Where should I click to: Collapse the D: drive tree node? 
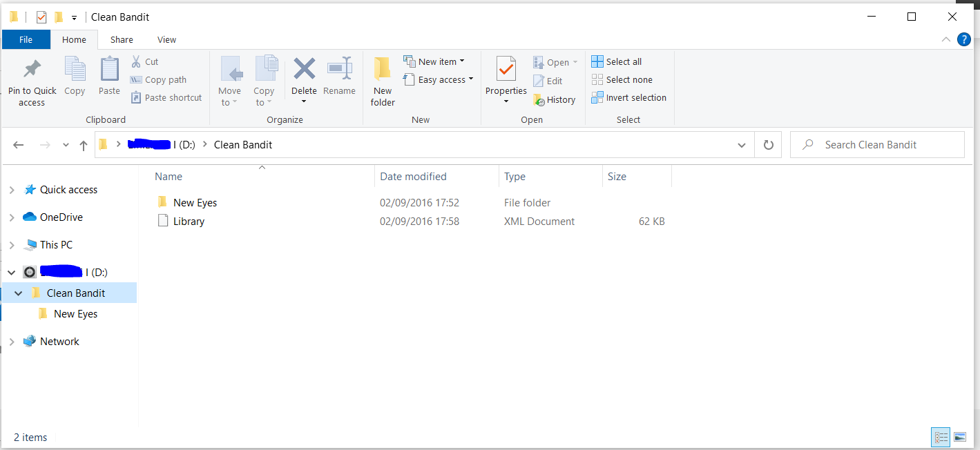click(12, 273)
